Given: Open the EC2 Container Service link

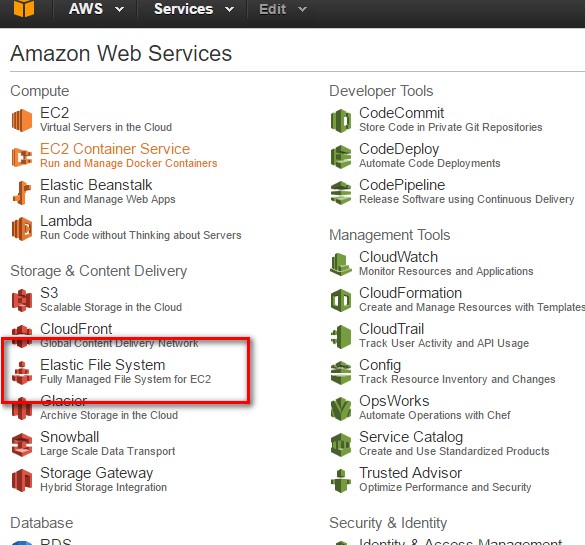Looking at the screenshot, I should pos(115,149).
